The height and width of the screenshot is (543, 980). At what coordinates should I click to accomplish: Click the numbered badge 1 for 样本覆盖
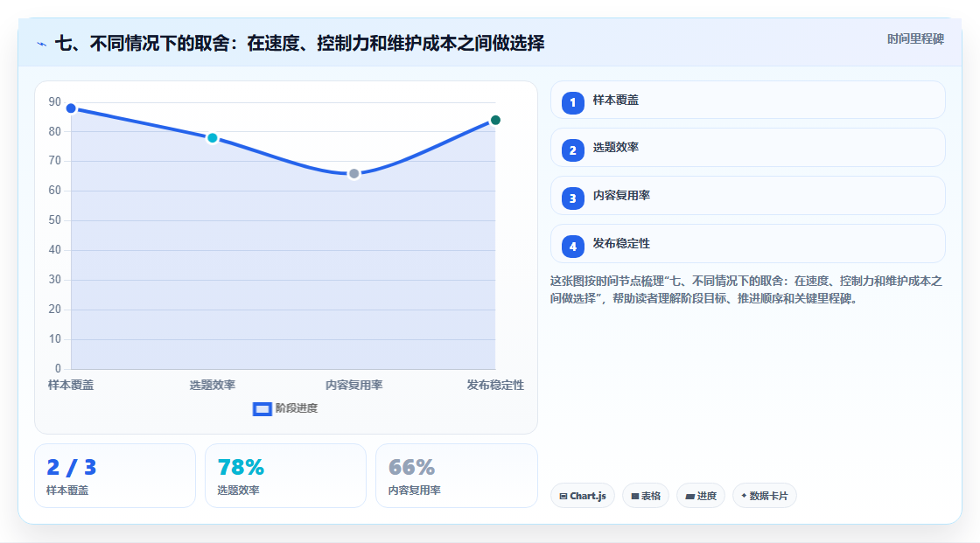pos(572,102)
